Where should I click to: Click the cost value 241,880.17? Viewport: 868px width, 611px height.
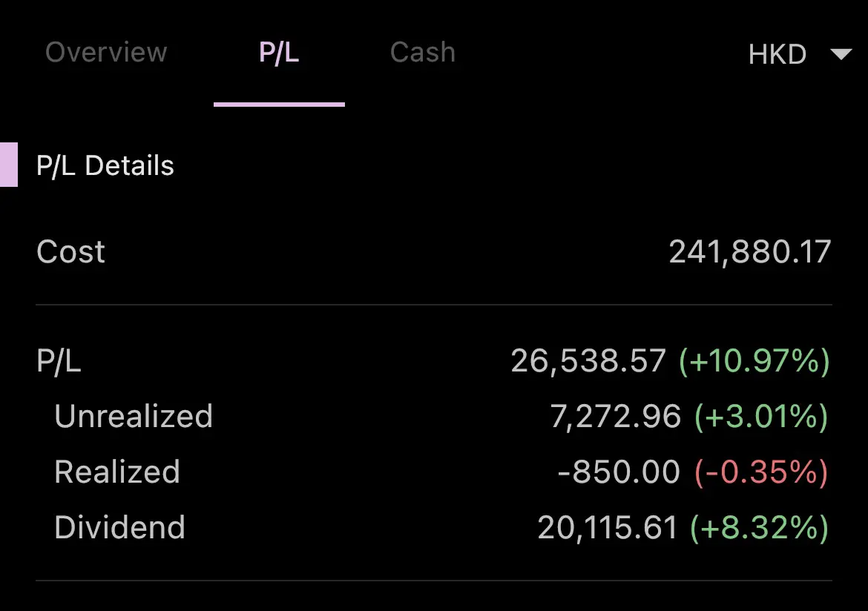[750, 252]
